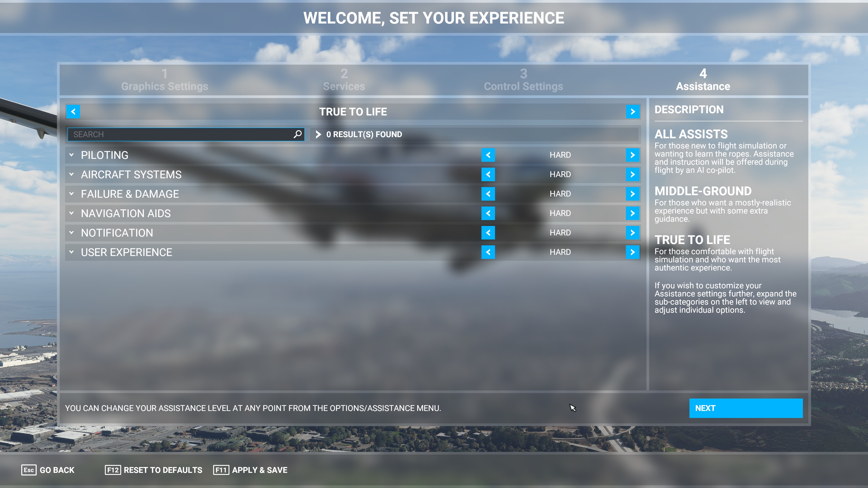This screenshot has width=868, height=488.
Task: Select the Assistance step 4 tab
Action: [702, 79]
